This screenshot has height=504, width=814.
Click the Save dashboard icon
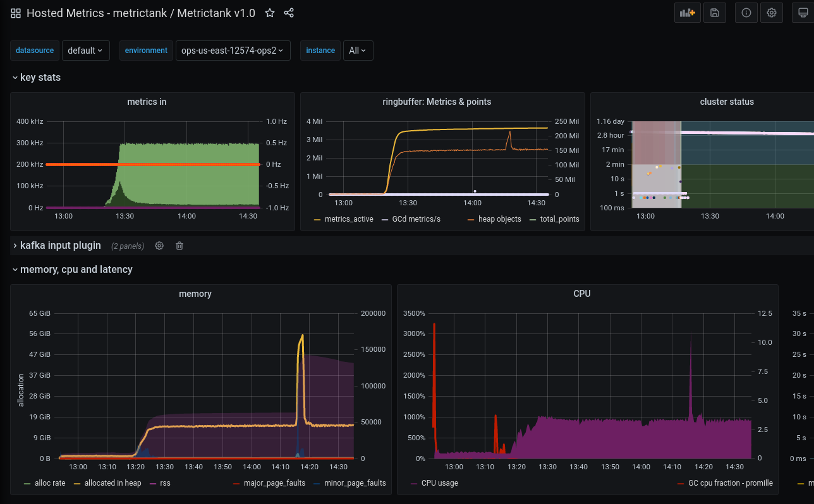(x=715, y=12)
